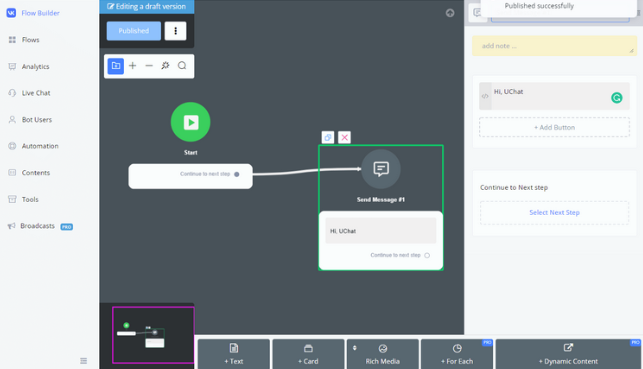The image size is (643, 369).
Task: Add a For Each block
Action: coord(457,354)
